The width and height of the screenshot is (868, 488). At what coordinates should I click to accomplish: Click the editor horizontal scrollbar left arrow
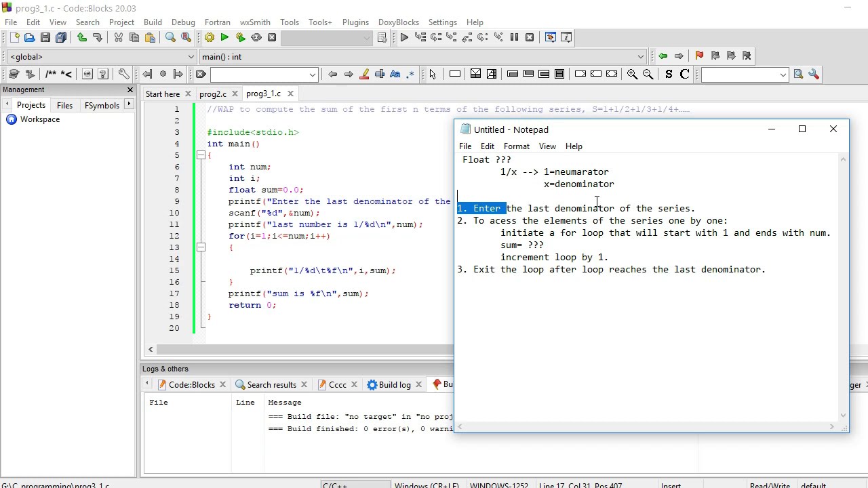tap(151, 350)
